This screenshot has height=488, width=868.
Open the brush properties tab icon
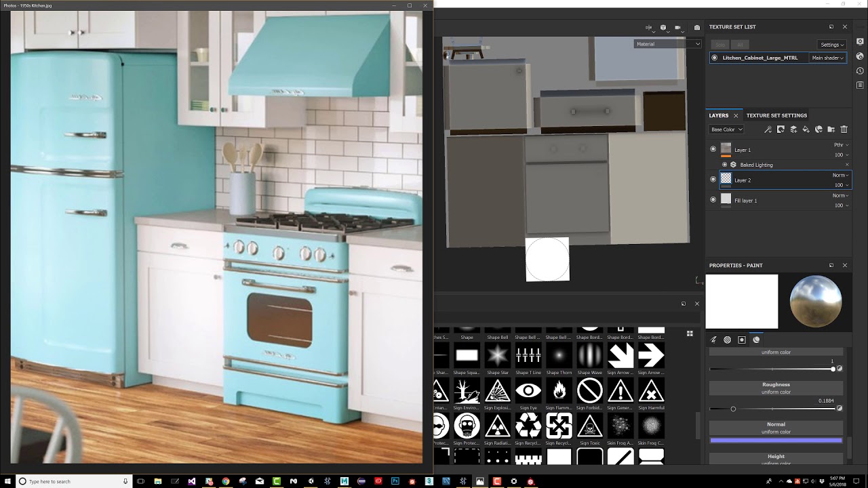pyautogui.click(x=714, y=340)
